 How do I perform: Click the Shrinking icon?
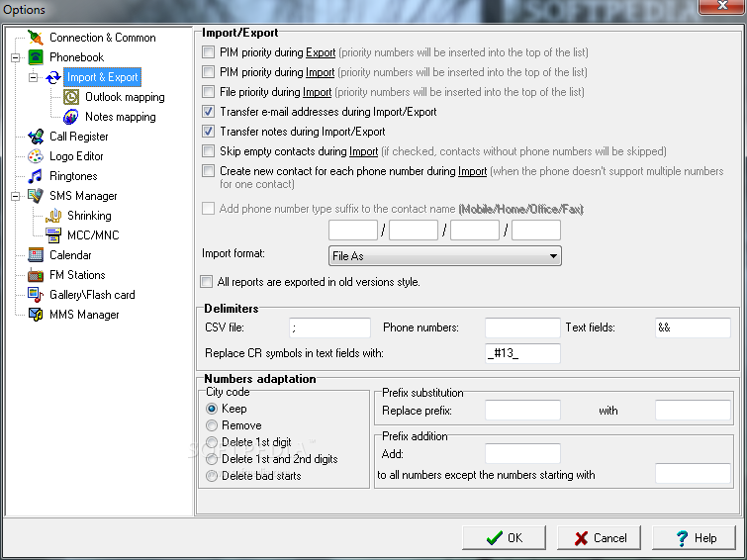(53, 216)
